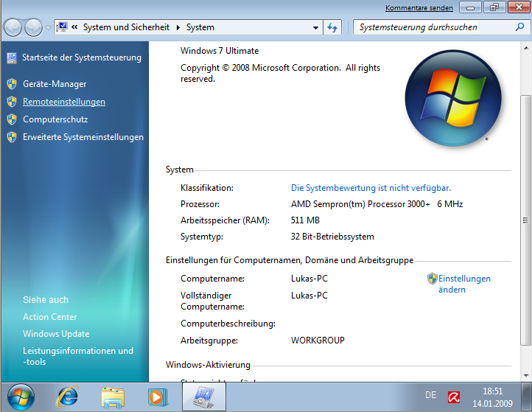Image resolution: width=532 pixels, height=412 pixels.
Task: Click the vertical scrollbar thumb
Action: click(525, 221)
